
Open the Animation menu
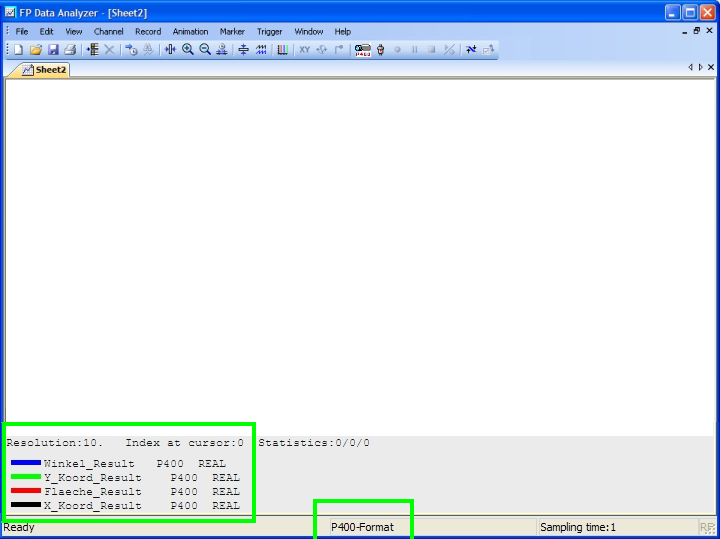point(190,31)
